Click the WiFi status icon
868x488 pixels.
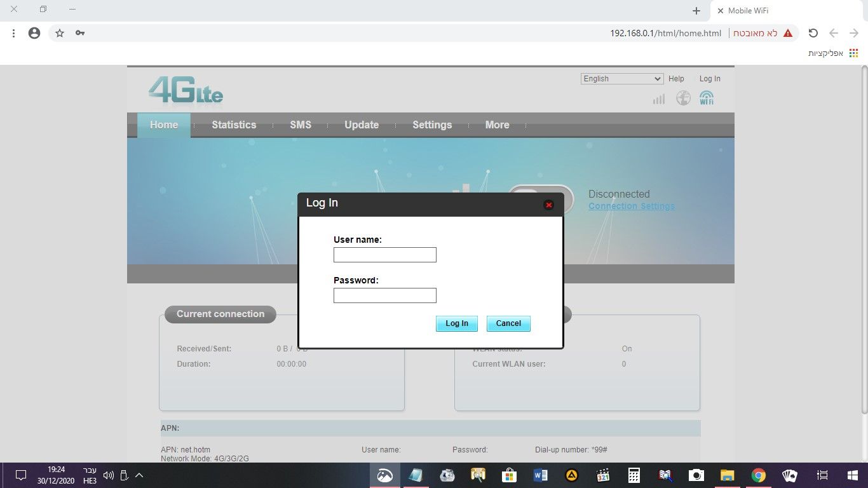pyautogui.click(x=706, y=98)
